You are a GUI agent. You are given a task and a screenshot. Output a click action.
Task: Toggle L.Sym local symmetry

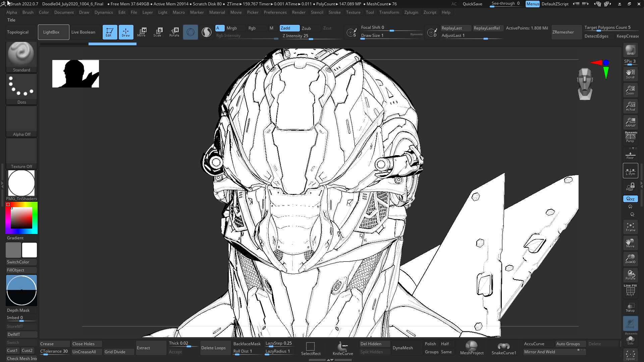point(630,171)
